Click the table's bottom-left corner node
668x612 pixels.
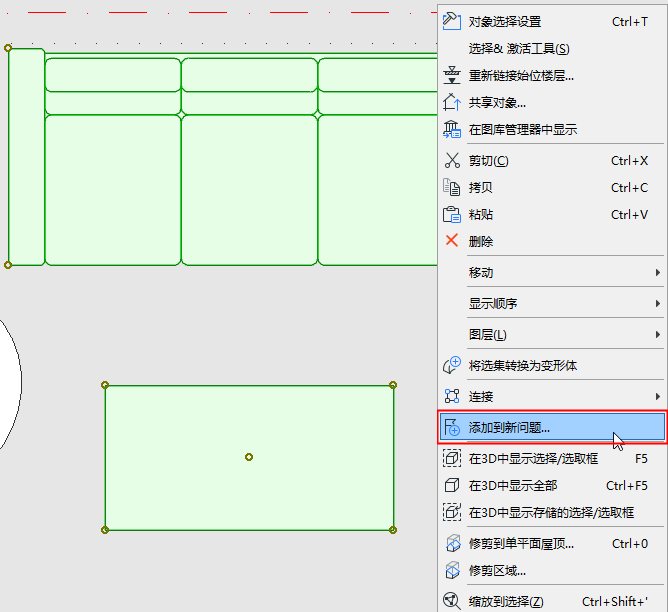(105, 530)
